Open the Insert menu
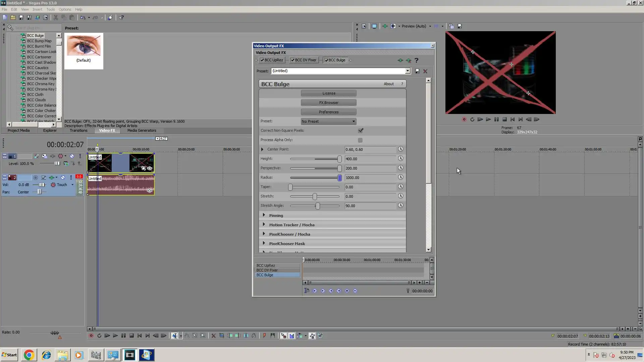Image resolution: width=644 pixels, height=362 pixels. pos(37,9)
